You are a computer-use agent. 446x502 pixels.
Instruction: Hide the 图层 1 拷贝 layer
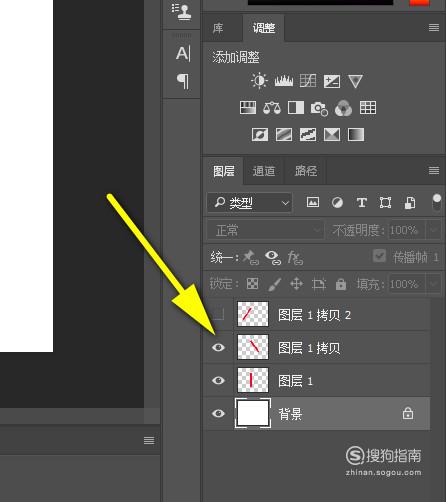tap(218, 347)
